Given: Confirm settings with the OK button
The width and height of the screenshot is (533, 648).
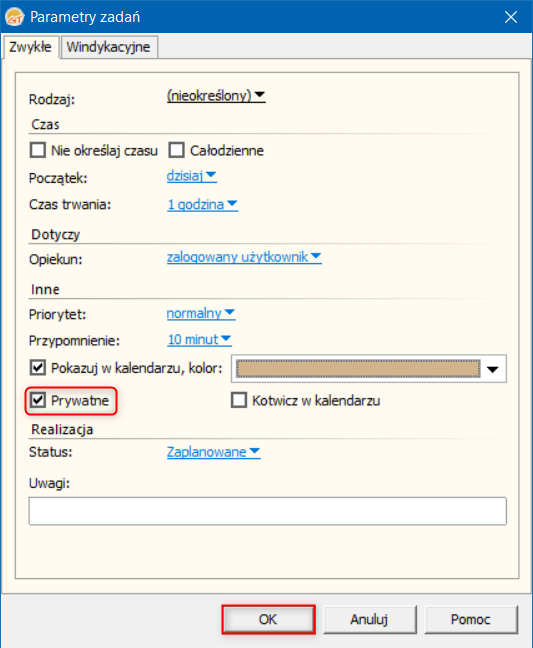Looking at the screenshot, I should coord(268,619).
